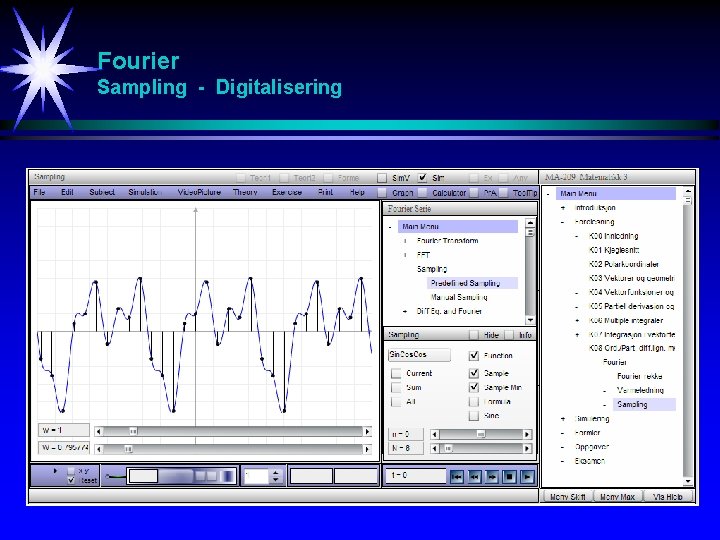720x540 pixels.
Task: Click the up arrow of Fourier Serie tree scrollbar
Action: tap(530, 223)
